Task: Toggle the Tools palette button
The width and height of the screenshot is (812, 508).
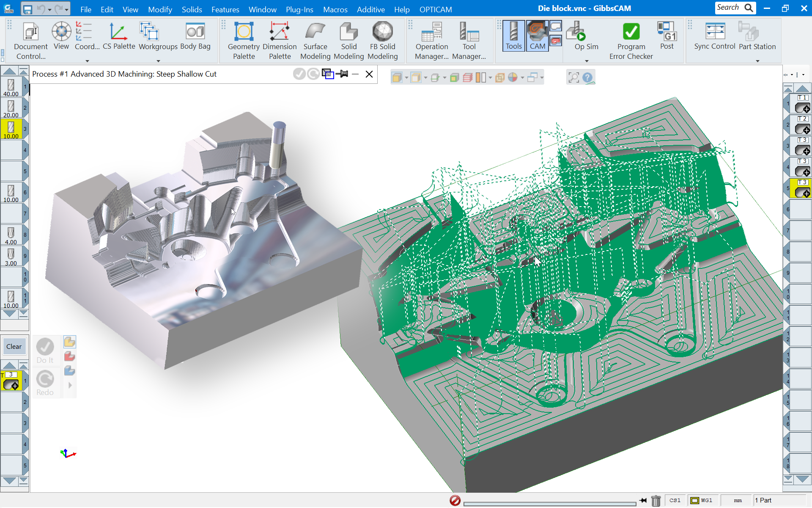Action: pyautogui.click(x=513, y=36)
